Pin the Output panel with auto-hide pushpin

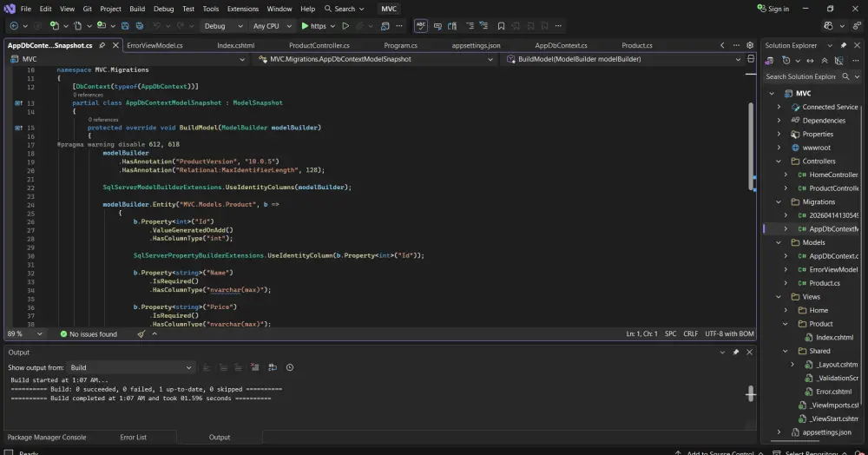[x=736, y=352]
